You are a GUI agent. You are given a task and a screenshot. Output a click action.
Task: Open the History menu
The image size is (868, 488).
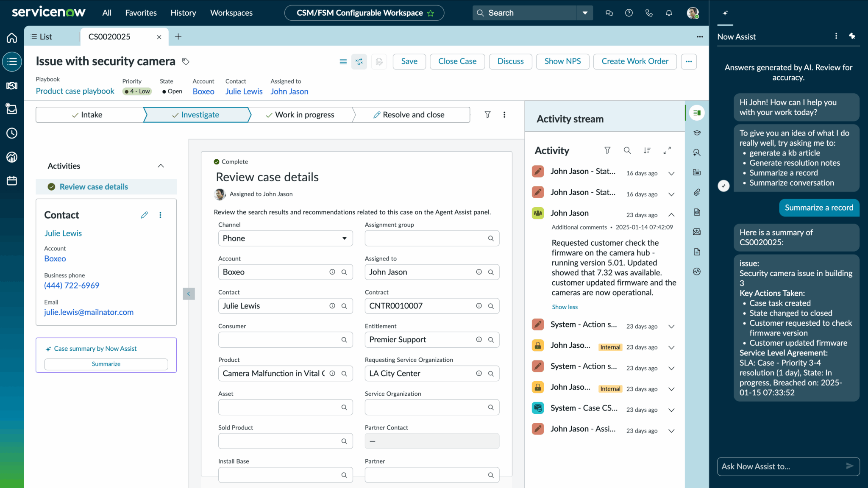pyautogui.click(x=183, y=13)
